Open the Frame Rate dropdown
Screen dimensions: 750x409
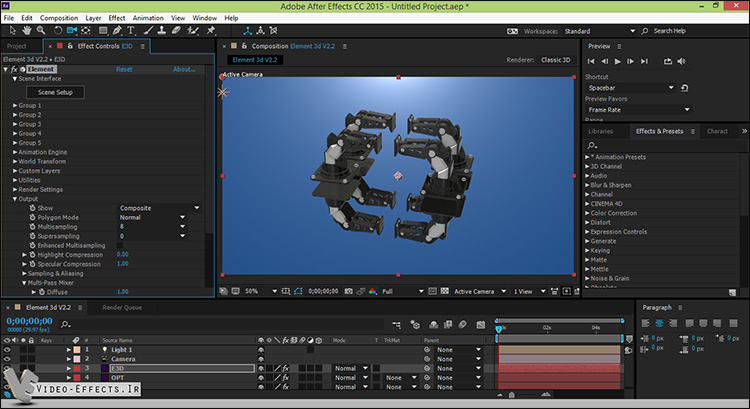(x=639, y=110)
